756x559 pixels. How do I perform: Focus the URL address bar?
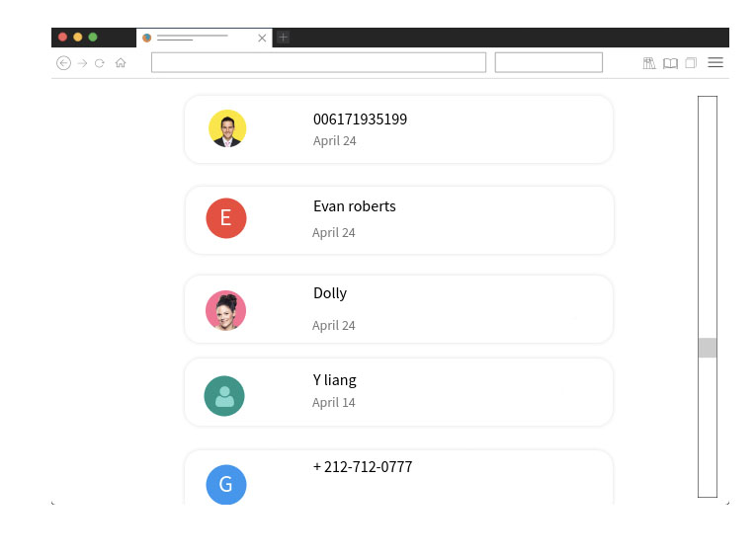click(318, 62)
